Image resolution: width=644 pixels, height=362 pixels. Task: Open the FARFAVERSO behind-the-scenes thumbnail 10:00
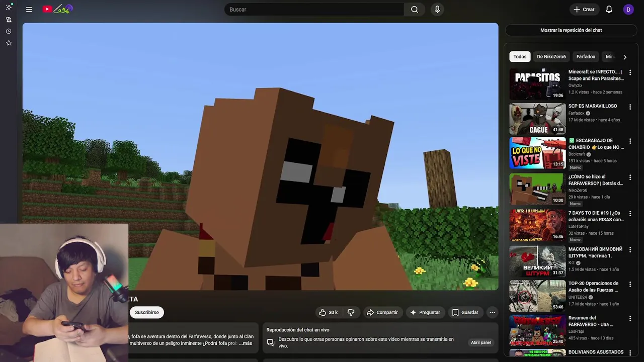537,189
